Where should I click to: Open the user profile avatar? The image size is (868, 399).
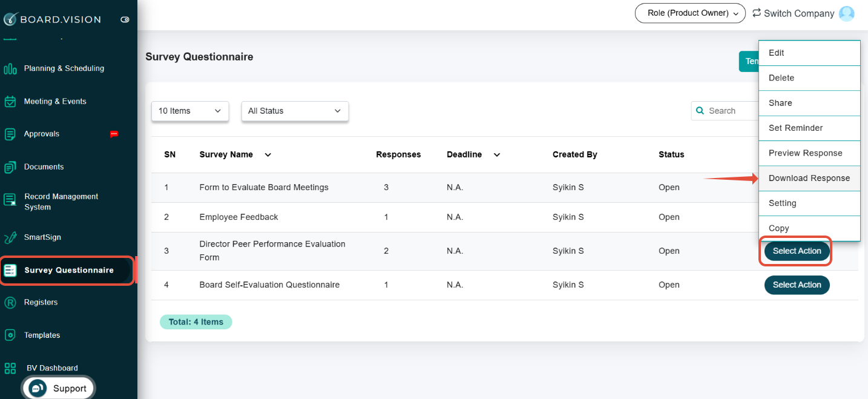pyautogui.click(x=847, y=13)
